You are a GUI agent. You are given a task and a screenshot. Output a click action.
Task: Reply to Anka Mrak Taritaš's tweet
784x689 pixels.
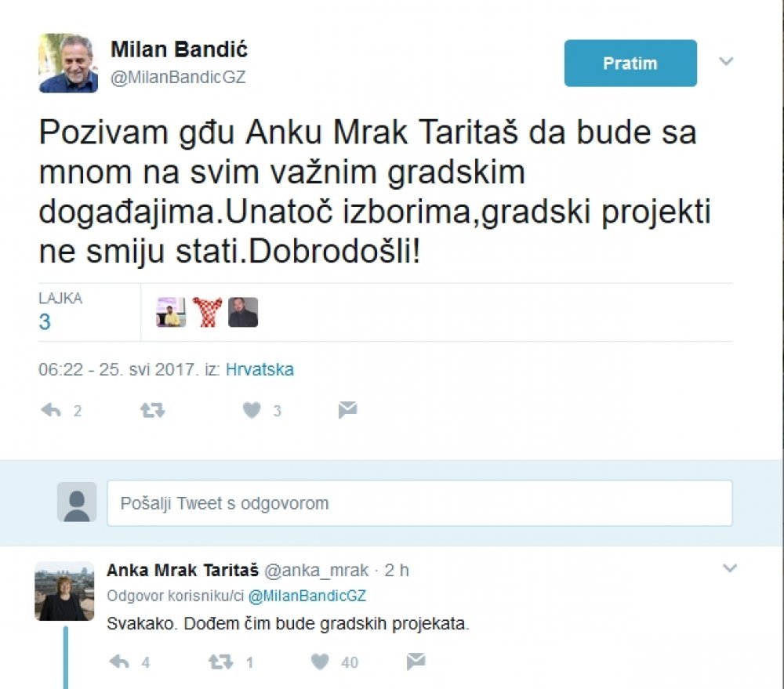119,662
